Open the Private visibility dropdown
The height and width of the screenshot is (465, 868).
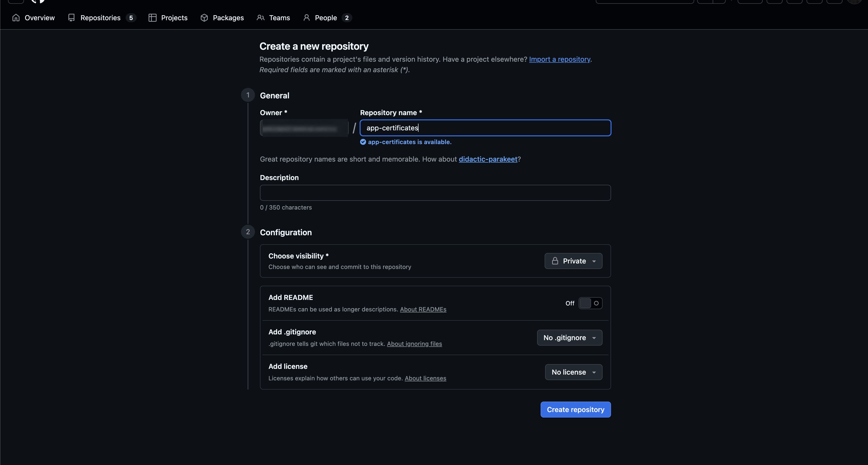click(x=574, y=261)
